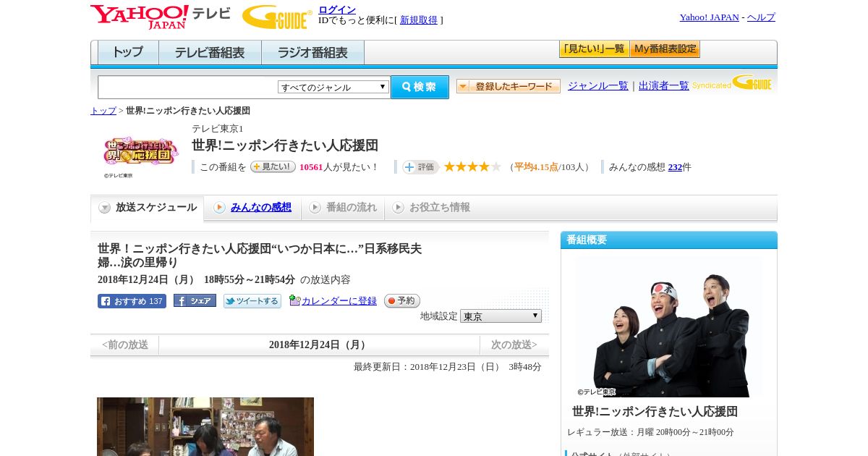Open the 出演者一覧 link
The width and height of the screenshot is (868, 456).
pyautogui.click(x=664, y=85)
